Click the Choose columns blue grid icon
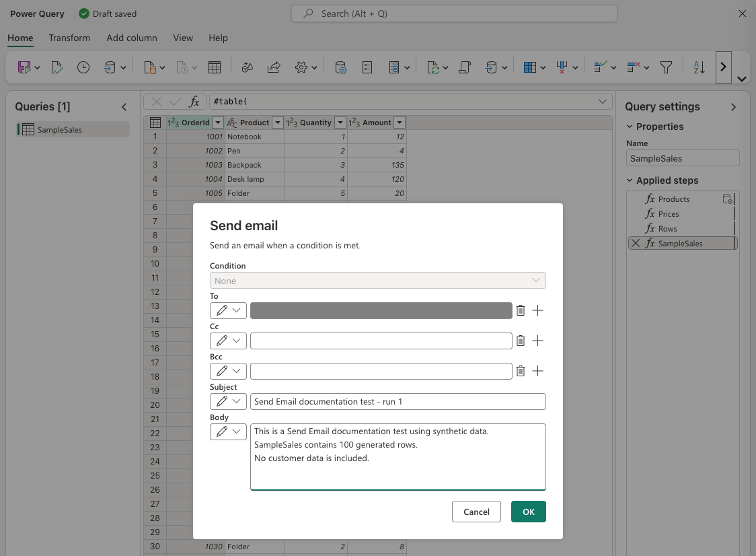 (530, 67)
